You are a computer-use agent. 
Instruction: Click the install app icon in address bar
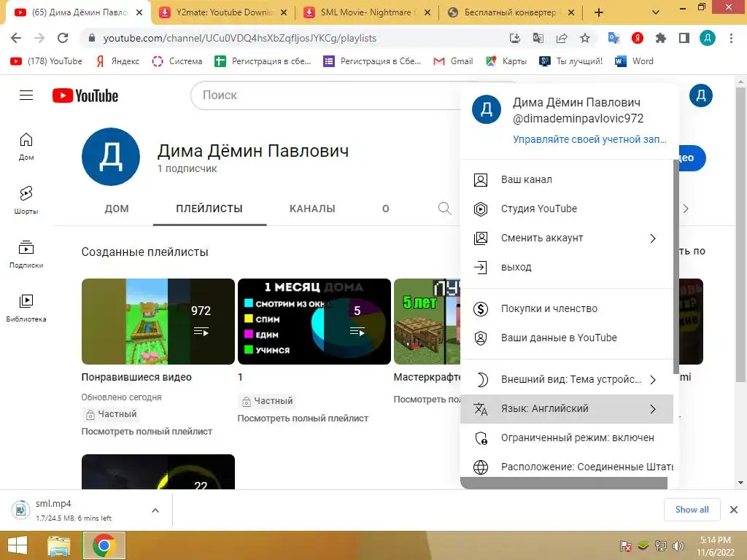pyautogui.click(x=515, y=38)
